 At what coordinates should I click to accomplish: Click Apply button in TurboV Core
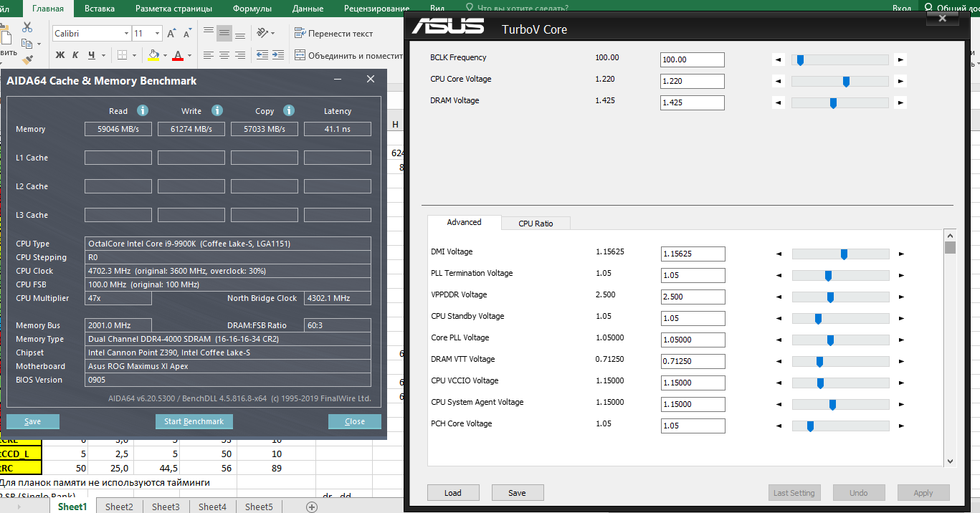pyautogui.click(x=923, y=493)
